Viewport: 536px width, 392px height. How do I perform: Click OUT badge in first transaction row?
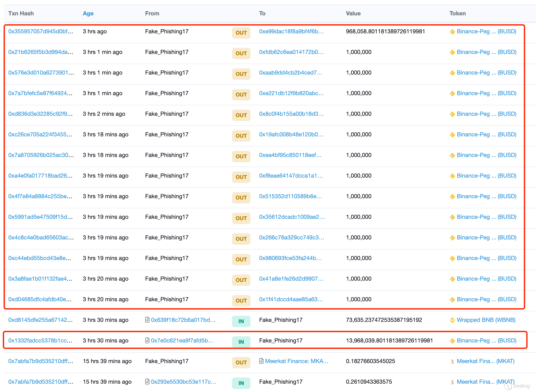click(x=241, y=33)
